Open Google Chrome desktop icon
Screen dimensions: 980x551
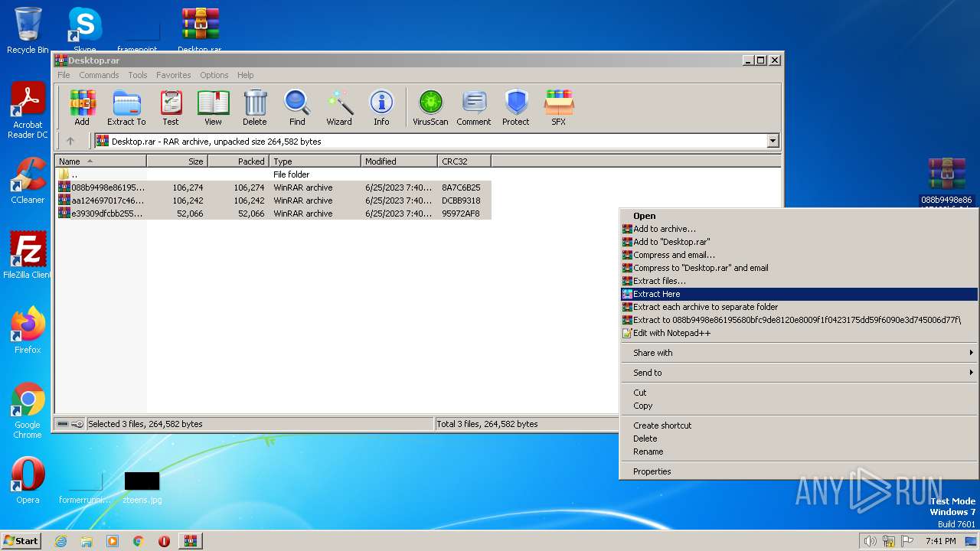(28, 410)
